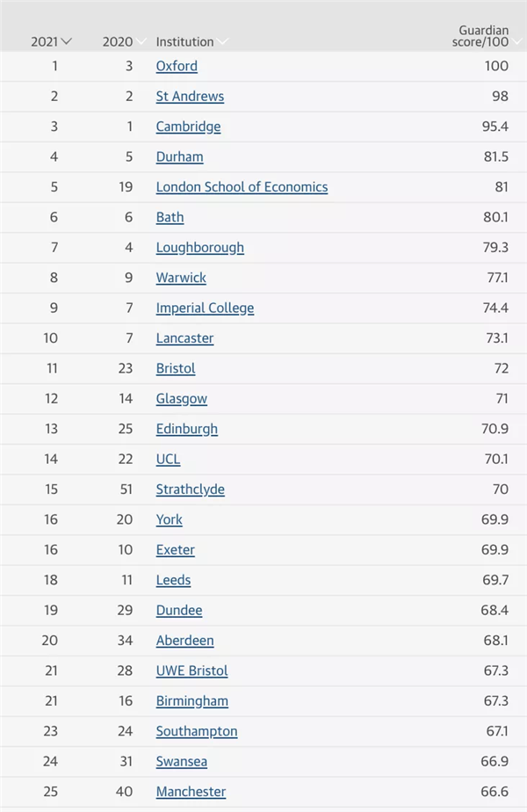Open the Oxford link
Image resolution: width=527 pixels, height=812 pixels.
pyautogui.click(x=177, y=66)
